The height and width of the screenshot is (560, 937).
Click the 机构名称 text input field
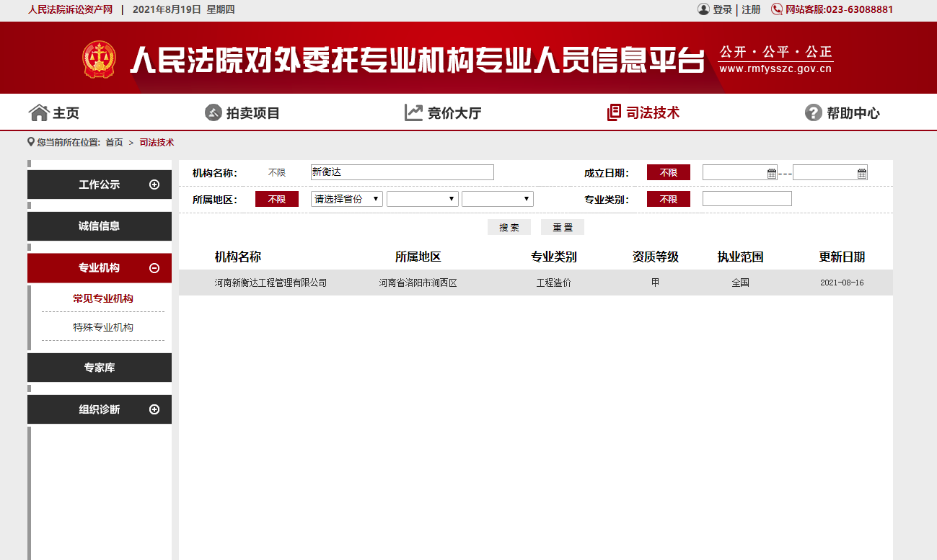[402, 172]
